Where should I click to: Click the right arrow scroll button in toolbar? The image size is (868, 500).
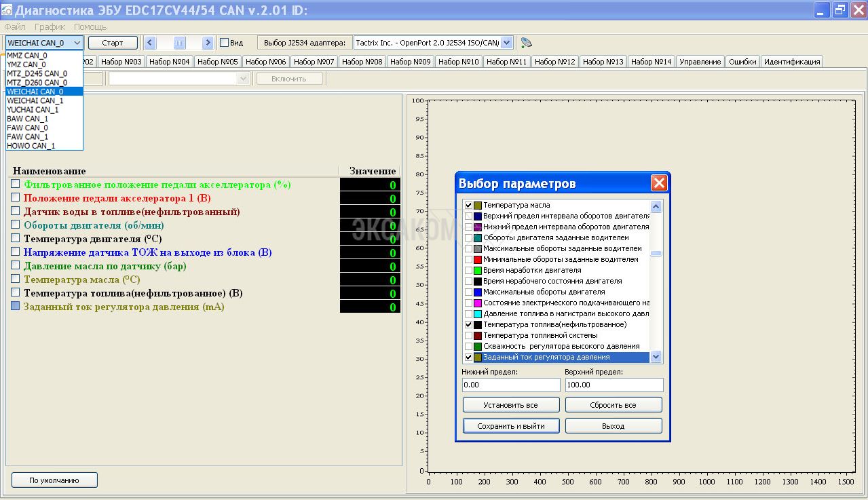pyautogui.click(x=208, y=43)
